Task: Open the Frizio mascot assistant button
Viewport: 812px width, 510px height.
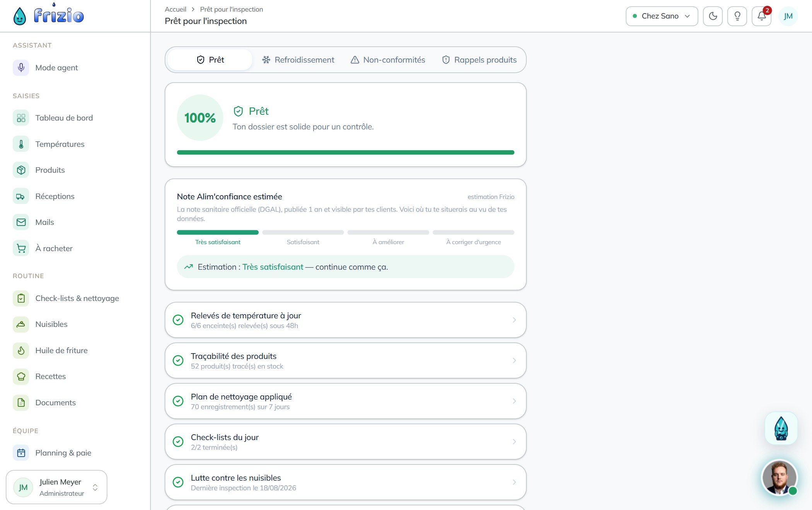Action: [x=781, y=428]
